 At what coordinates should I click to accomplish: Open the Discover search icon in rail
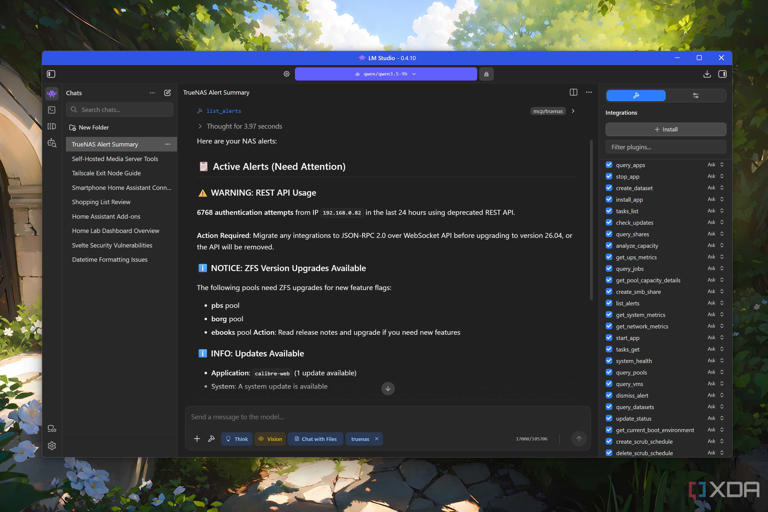[52, 143]
